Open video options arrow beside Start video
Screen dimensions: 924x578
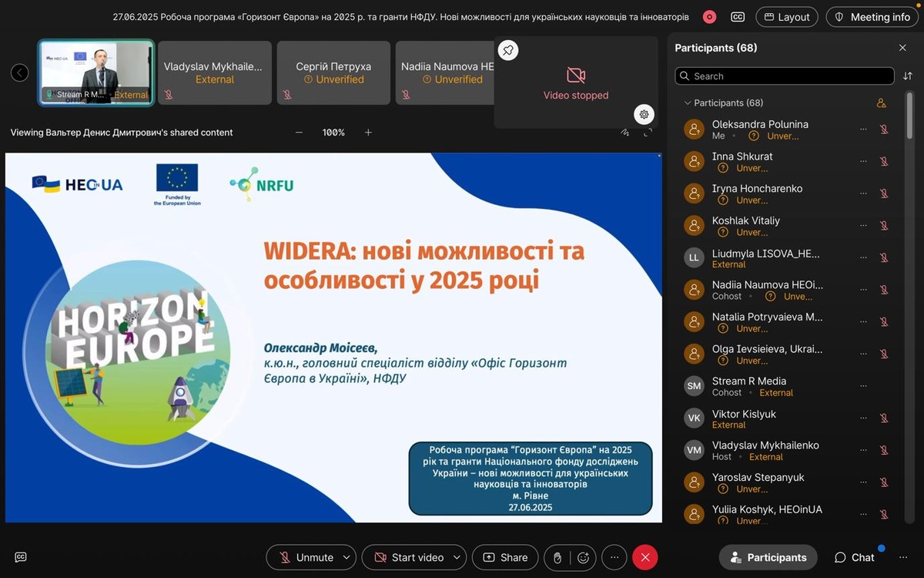tap(458, 557)
